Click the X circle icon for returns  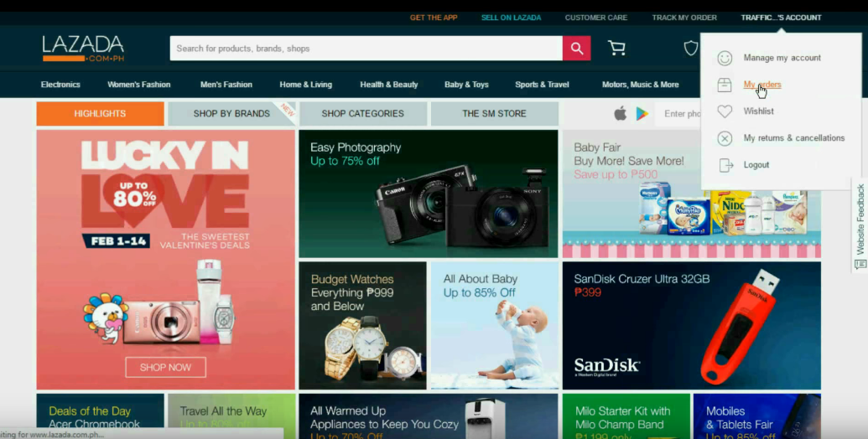(725, 138)
